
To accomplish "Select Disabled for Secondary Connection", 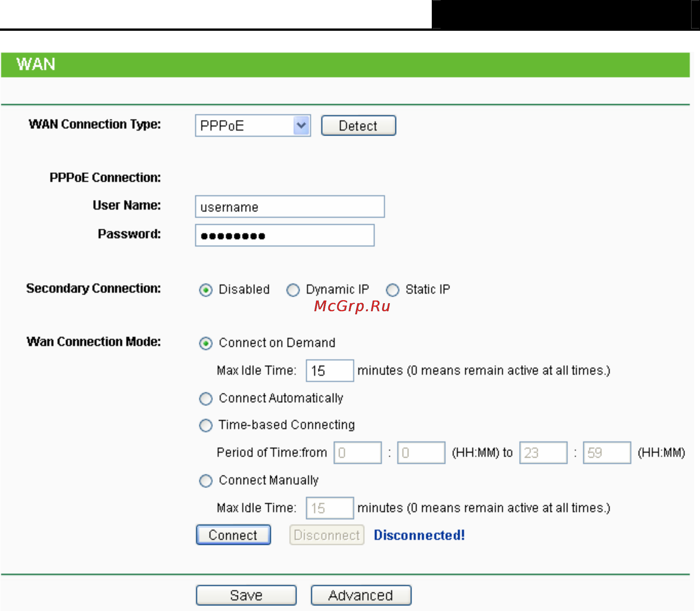I will (206, 290).
